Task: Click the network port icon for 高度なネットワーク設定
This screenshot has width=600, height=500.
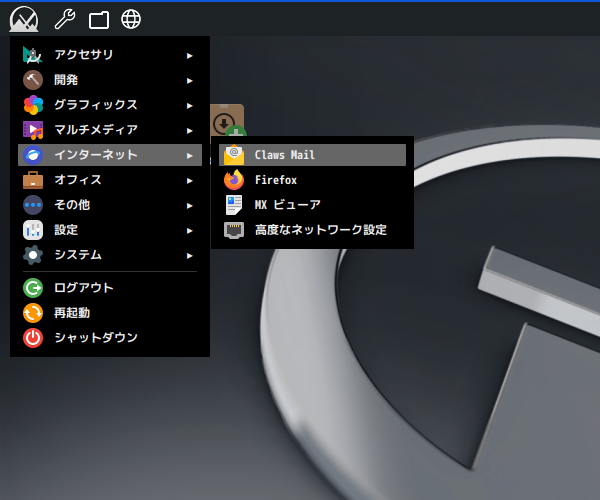Action: (x=234, y=230)
